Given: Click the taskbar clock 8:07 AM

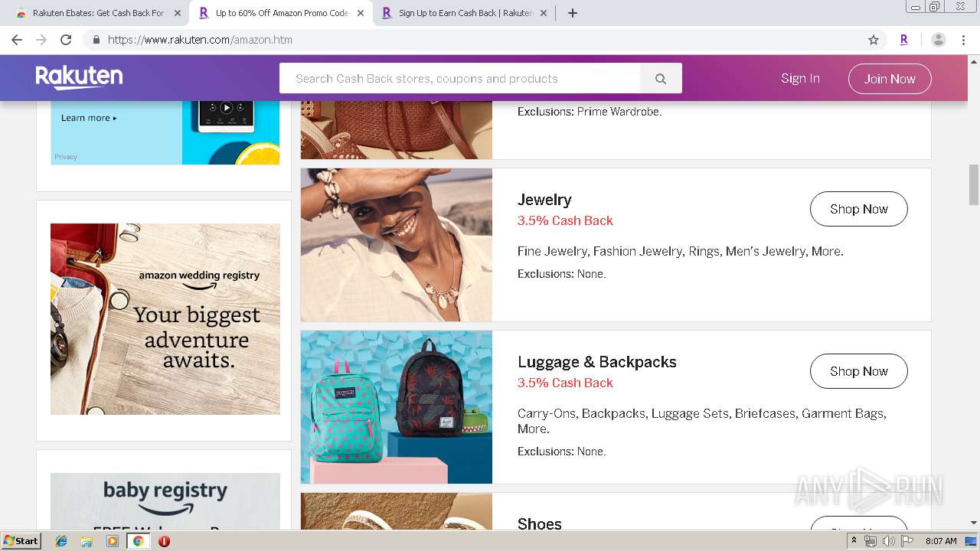Looking at the screenshot, I should pyautogui.click(x=941, y=541).
